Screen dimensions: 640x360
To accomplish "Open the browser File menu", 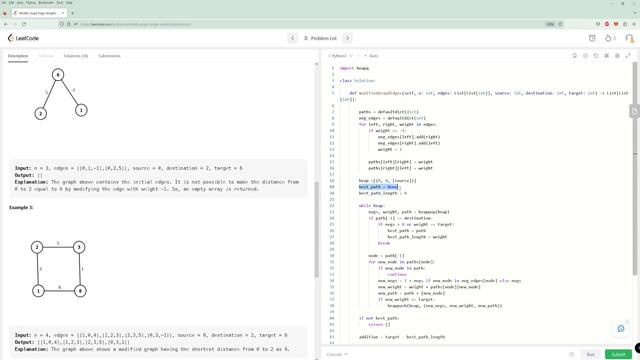I will point(4,2).
